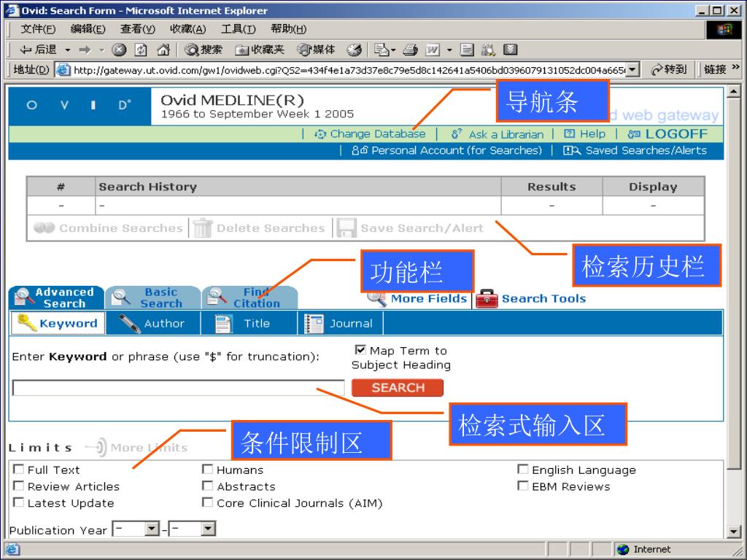Select the Journal search tab

point(340,324)
